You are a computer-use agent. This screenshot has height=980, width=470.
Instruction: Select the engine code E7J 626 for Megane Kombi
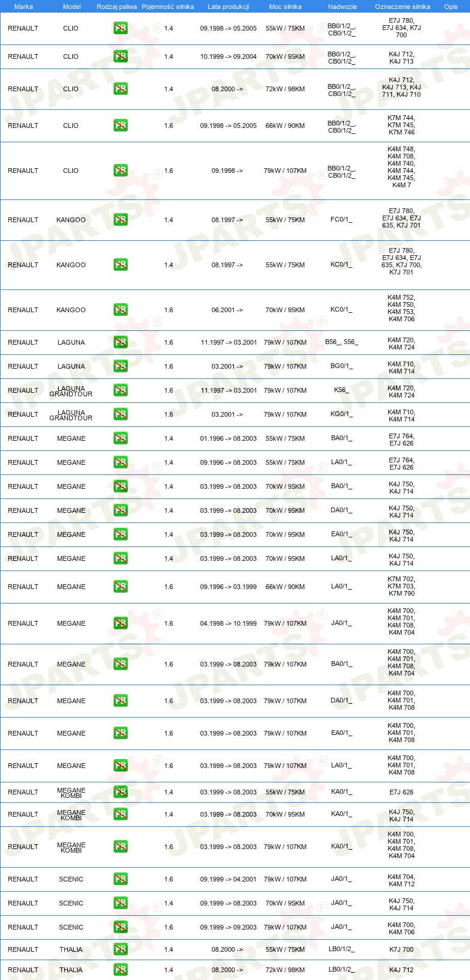(x=401, y=792)
